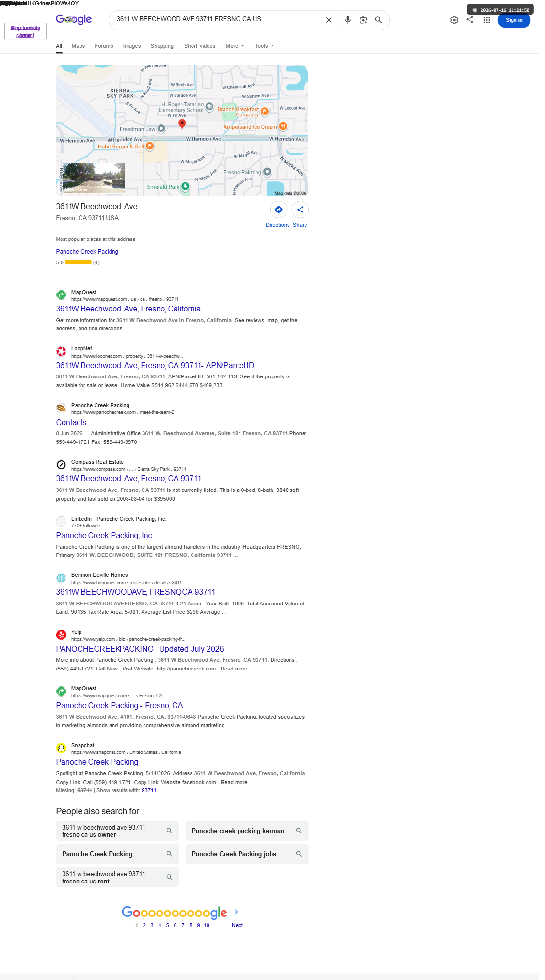
Task: Click Read more in Snapchat snippet
Action: [x=234, y=782]
